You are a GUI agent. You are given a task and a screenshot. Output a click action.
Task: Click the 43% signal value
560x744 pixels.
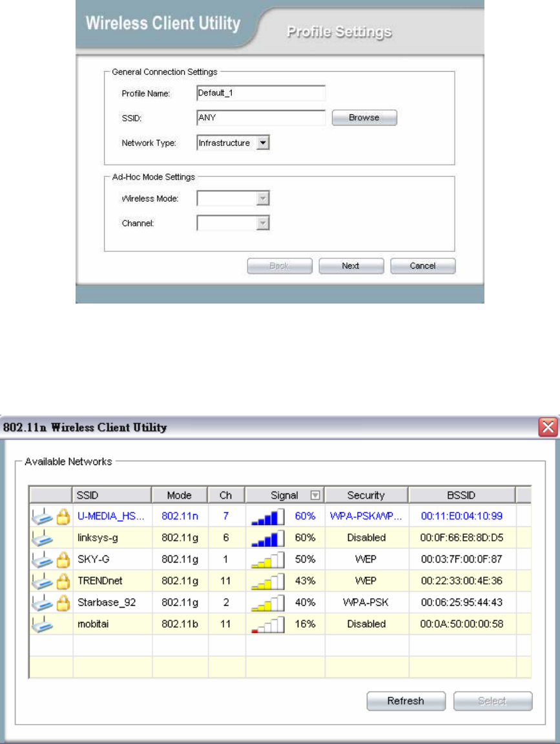305,581
